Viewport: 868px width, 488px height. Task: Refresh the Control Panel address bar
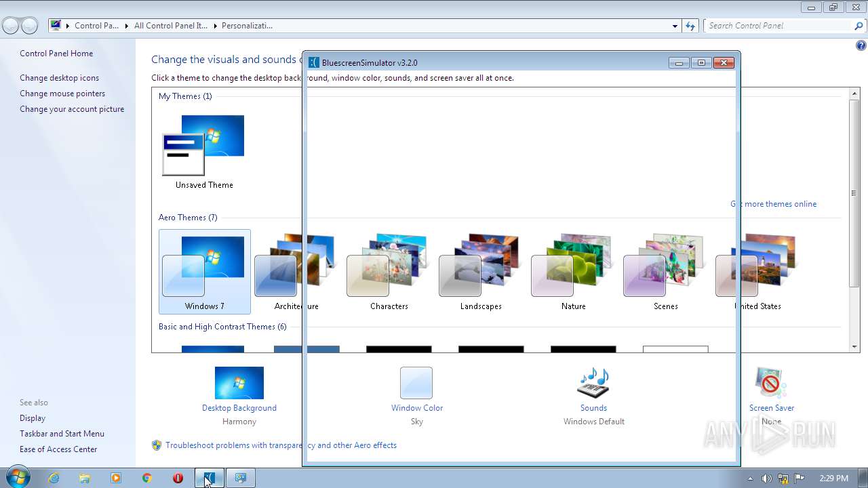[690, 26]
